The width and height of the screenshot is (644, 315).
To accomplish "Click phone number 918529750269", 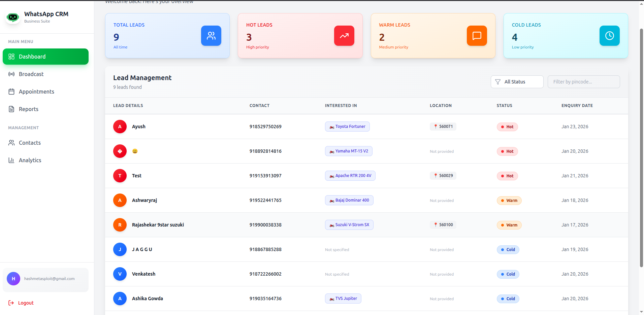I will tap(265, 127).
